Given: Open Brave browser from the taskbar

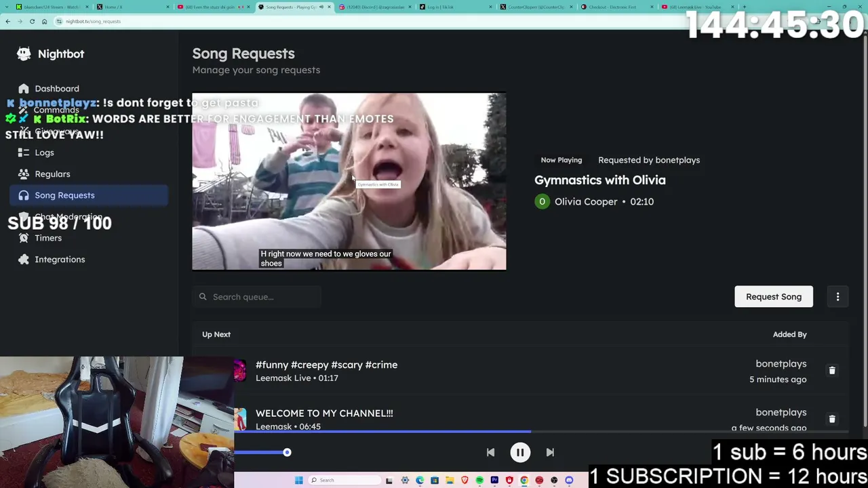Looking at the screenshot, I should [465, 481].
